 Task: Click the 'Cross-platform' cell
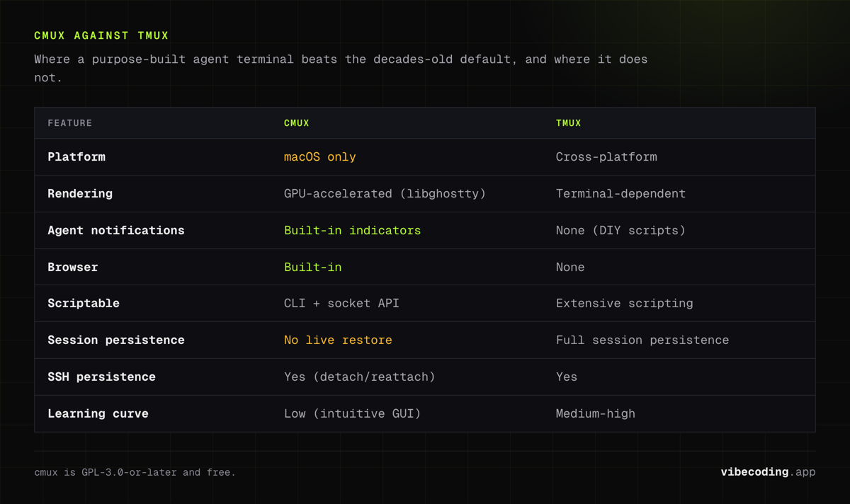606,157
